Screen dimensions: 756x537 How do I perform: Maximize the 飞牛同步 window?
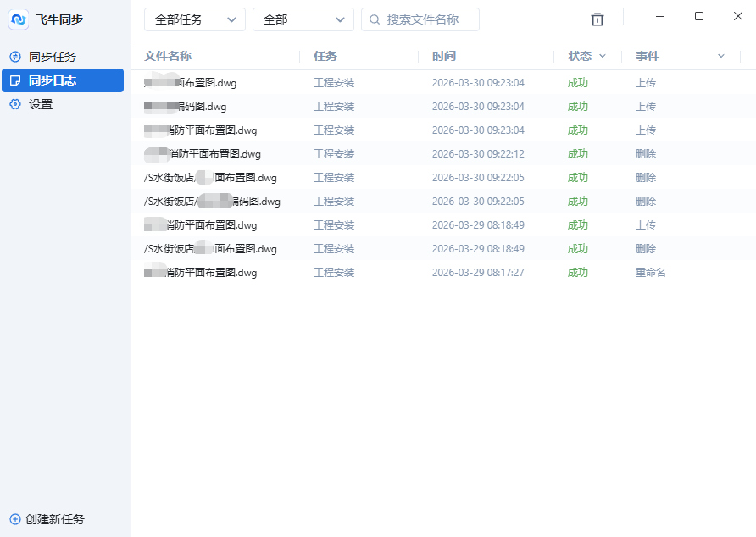(x=699, y=16)
